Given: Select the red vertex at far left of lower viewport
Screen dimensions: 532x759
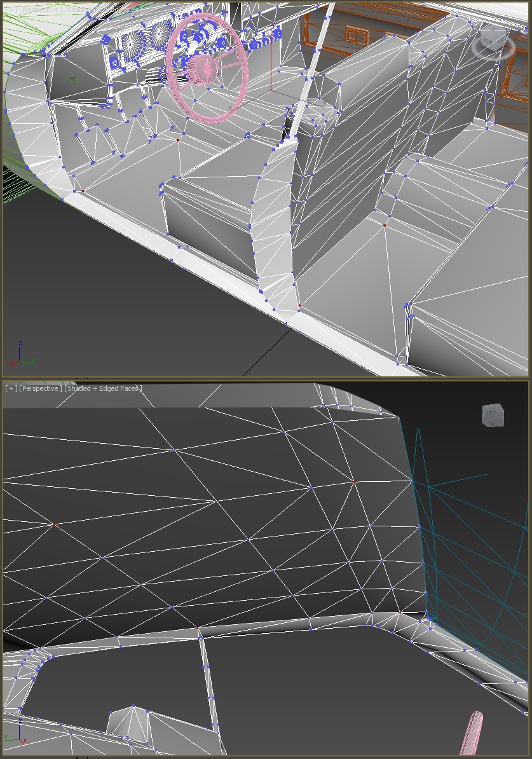Looking at the screenshot, I should (55, 524).
